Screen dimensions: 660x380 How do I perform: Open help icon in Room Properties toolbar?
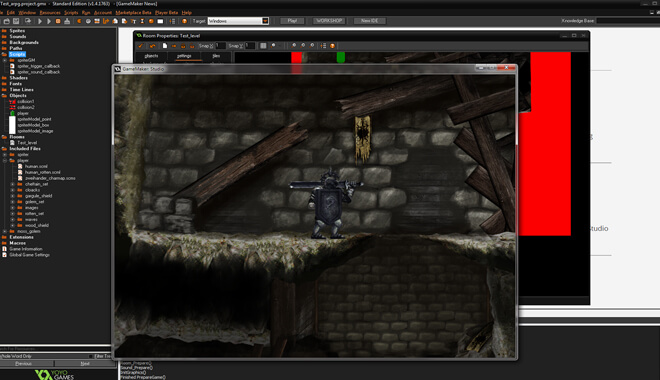tap(332, 45)
